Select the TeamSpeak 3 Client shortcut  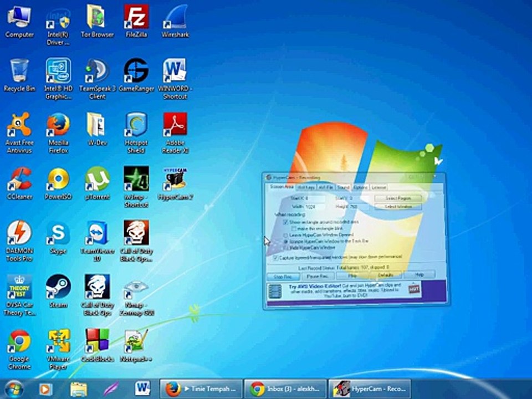tap(97, 79)
